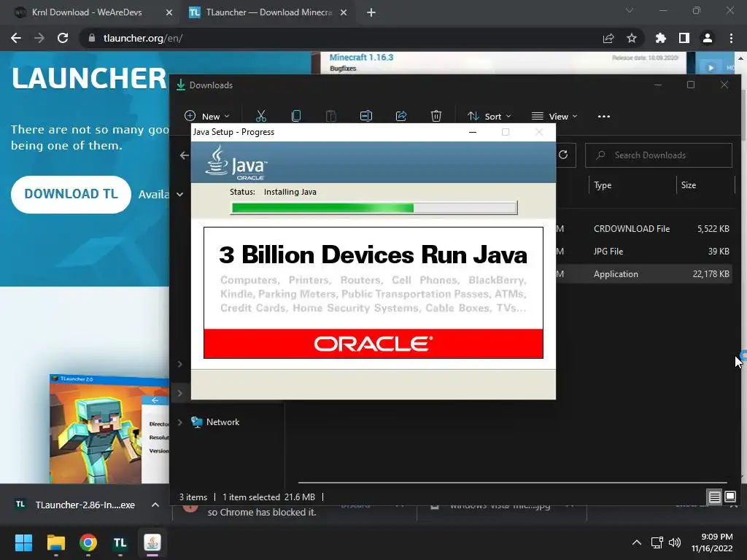747x560 pixels.
Task: Close the Krnl Download tab
Action: 169,13
